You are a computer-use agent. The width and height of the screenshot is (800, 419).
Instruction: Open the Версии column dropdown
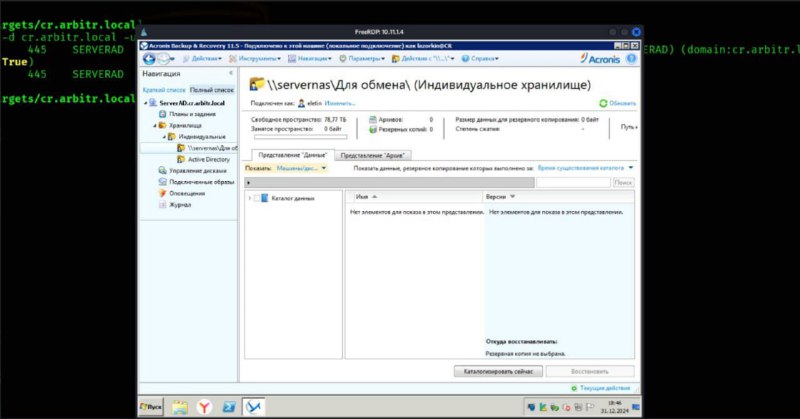(x=513, y=196)
